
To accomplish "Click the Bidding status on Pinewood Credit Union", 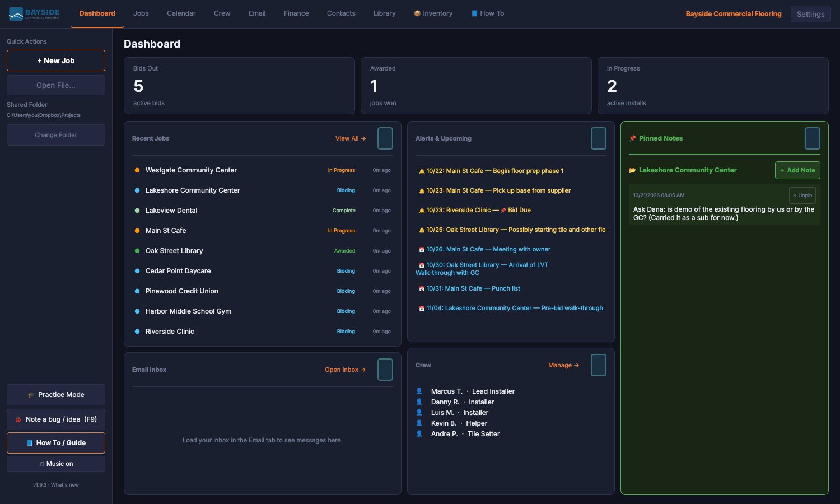I will click(346, 291).
